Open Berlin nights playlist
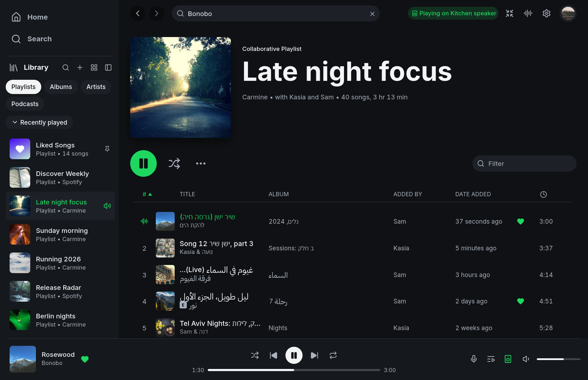This screenshot has height=380, width=588. [x=60, y=320]
